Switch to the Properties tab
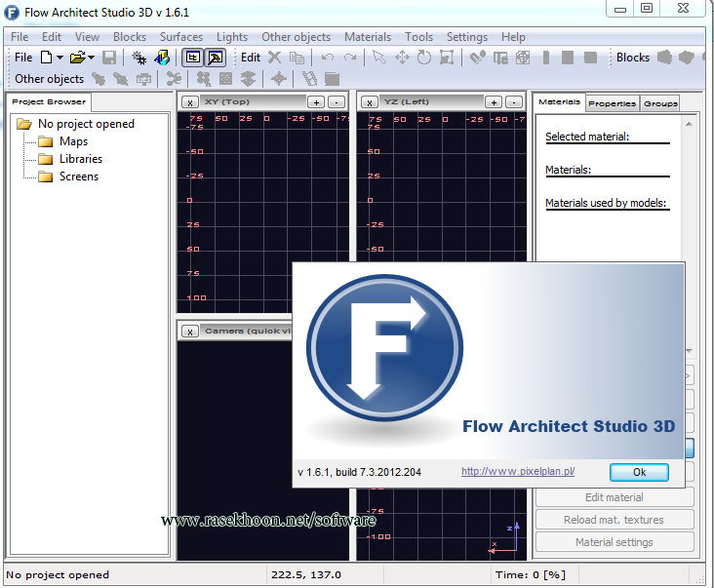714x588 pixels. point(612,103)
